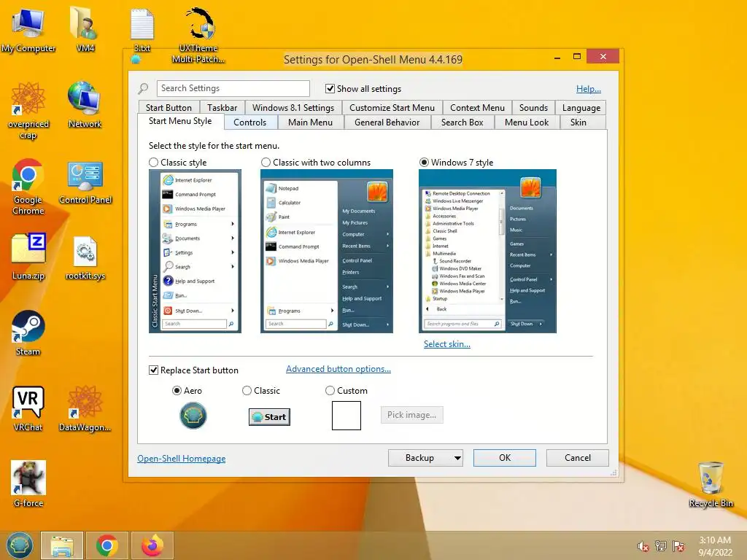Image resolution: width=747 pixels, height=560 pixels.
Task: Select the VM4 folder icon
Action: point(85,31)
